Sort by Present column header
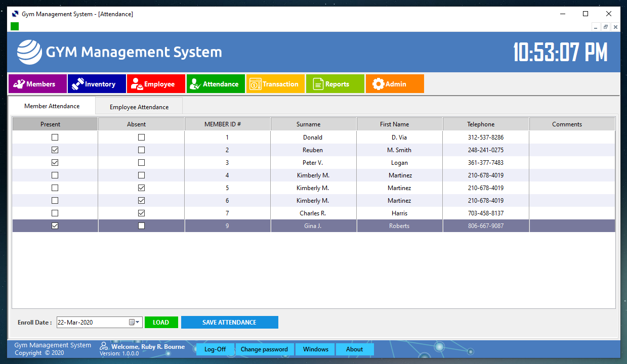The width and height of the screenshot is (627, 364). [55, 124]
